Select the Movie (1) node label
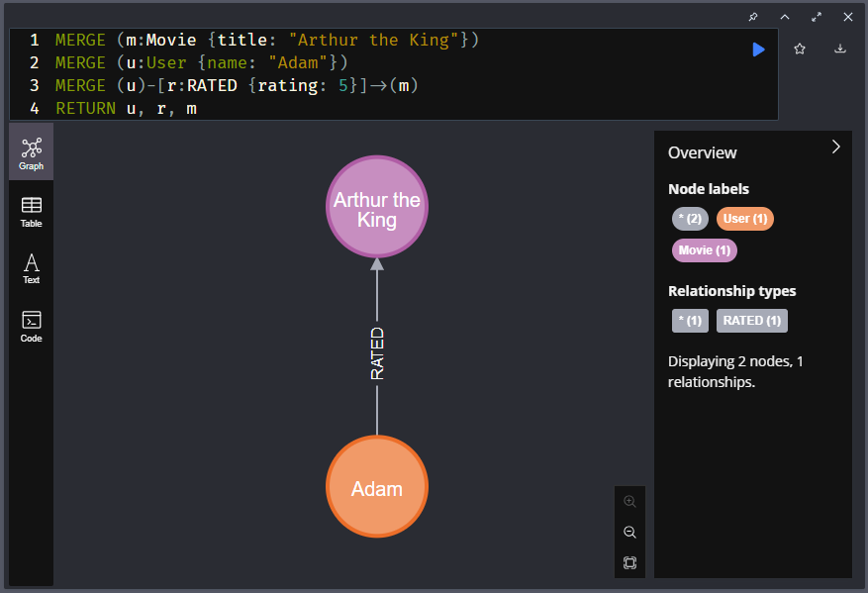Image resolution: width=868 pixels, height=593 pixels. [704, 250]
